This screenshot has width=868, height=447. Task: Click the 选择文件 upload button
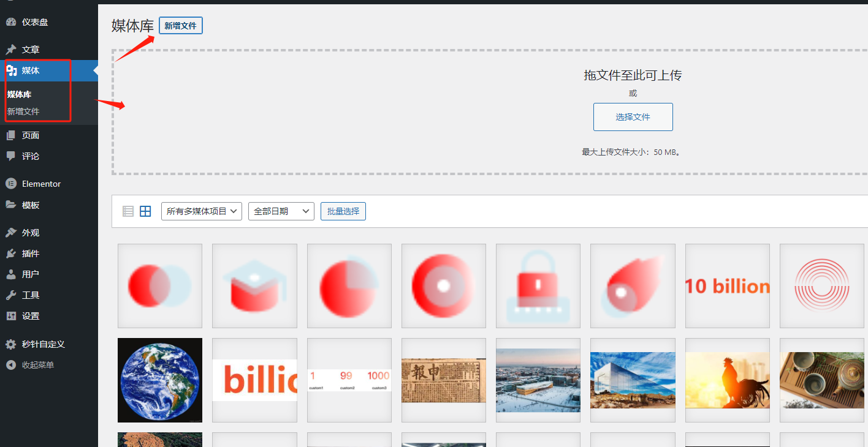point(633,117)
